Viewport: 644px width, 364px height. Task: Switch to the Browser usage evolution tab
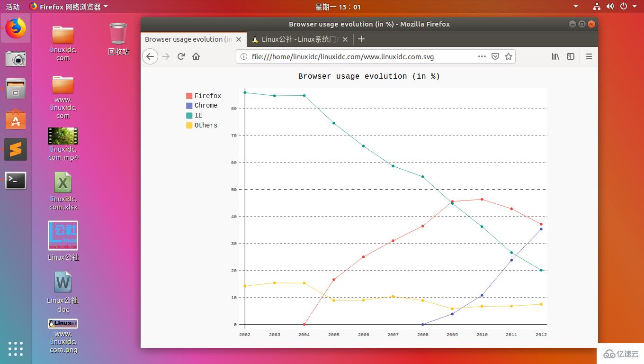pos(194,39)
